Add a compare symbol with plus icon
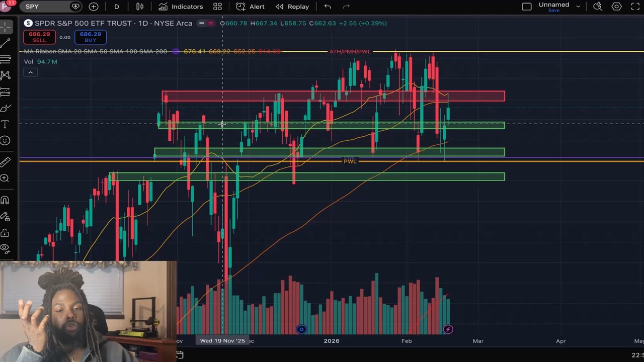 [94, 7]
